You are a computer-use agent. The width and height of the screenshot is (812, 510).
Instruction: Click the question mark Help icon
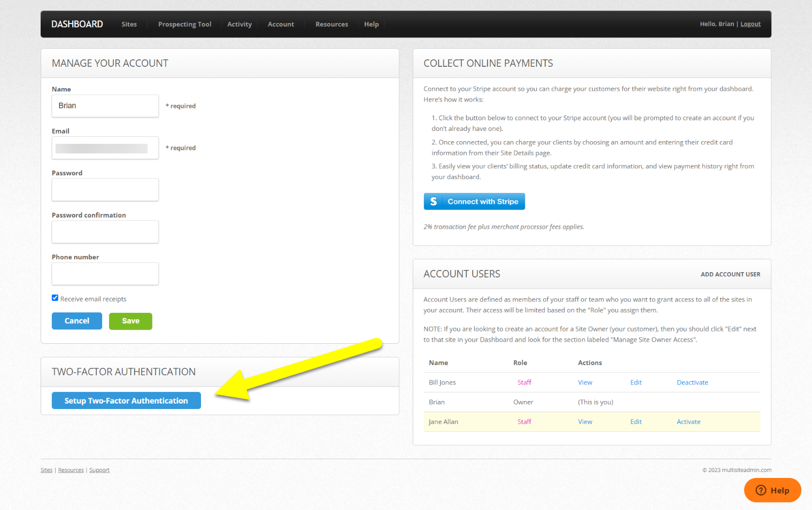click(761, 490)
